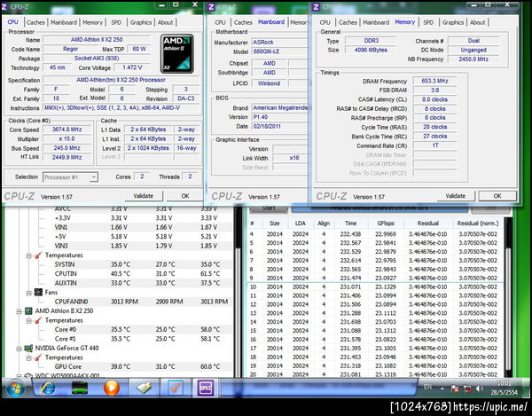
Task: Open the Processor #1 selection dropdown
Action: (x=70, y=177)
